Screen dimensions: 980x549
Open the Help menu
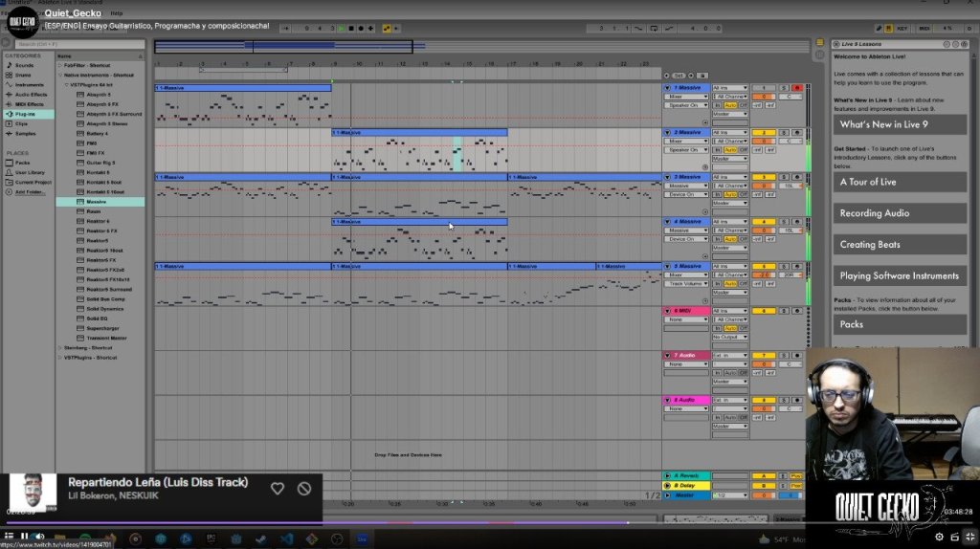pyautogui.click(x=116, y=12)
